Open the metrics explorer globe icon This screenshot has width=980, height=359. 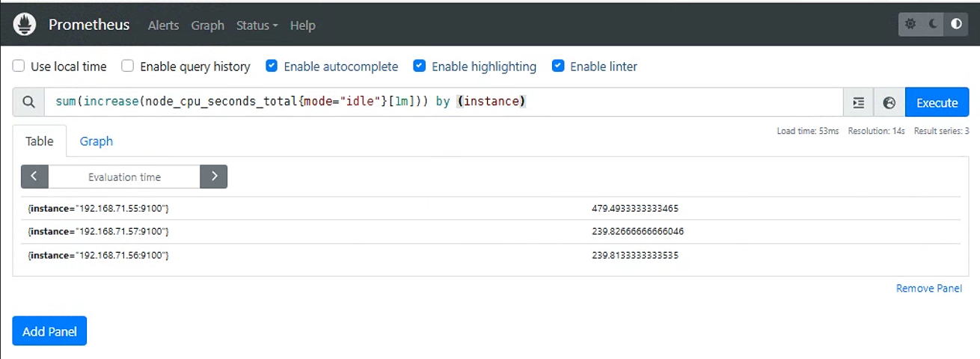[889, 102]
